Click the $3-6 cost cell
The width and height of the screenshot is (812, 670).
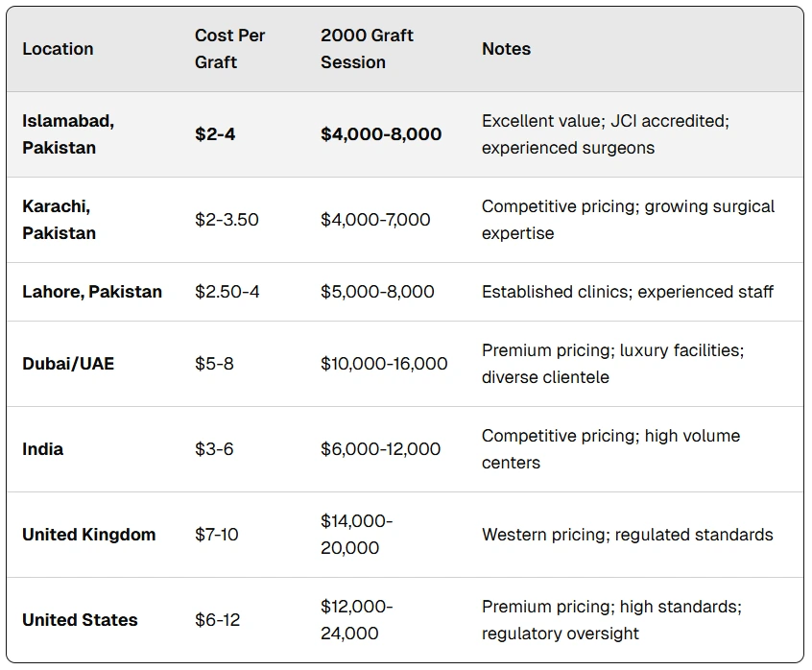coord(214,449)
